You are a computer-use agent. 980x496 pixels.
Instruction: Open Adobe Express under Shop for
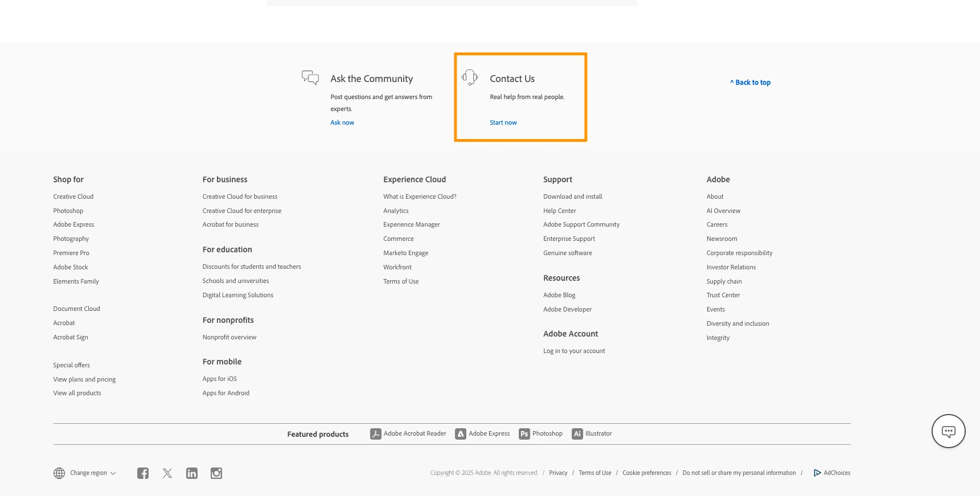(x=73, y=224)
